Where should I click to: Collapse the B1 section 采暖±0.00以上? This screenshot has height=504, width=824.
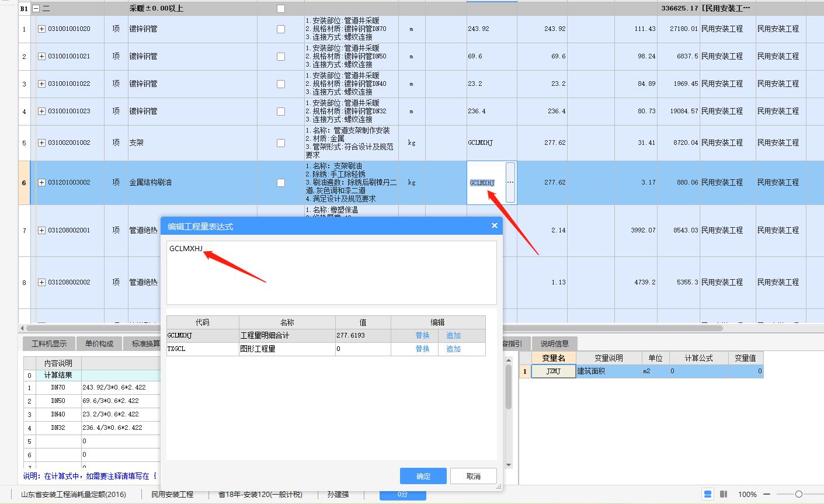point(36,9)
